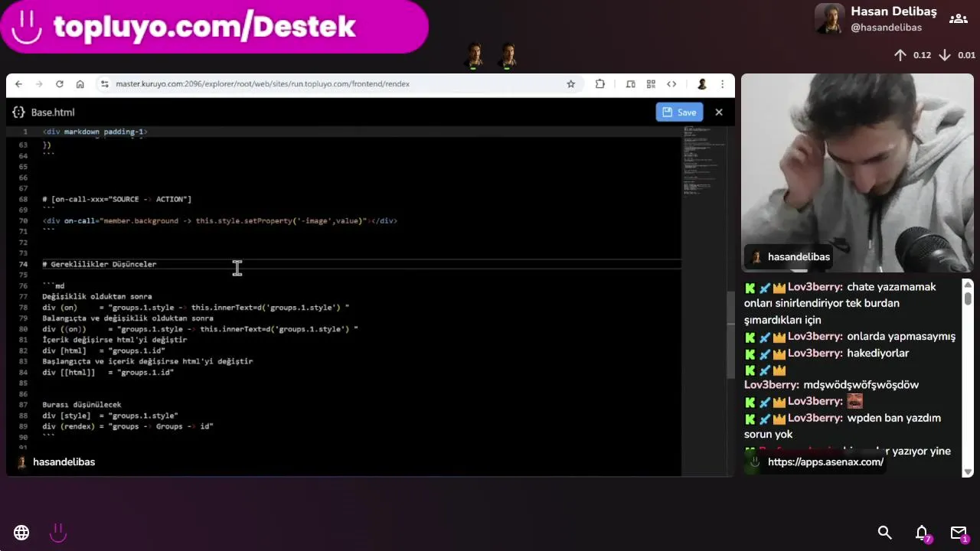Click the editor vertical scrollbar thumb

click(x=731, y=334)
